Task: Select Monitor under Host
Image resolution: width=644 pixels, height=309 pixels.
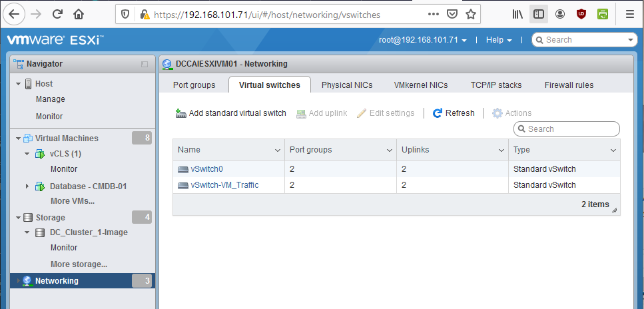Action: tap(49, 117)
